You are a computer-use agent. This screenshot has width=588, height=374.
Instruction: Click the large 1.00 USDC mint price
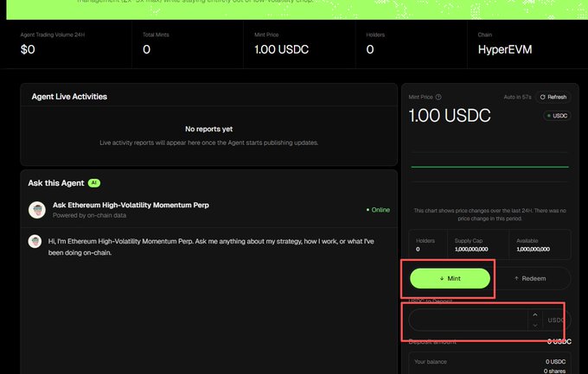click(450, 116)
